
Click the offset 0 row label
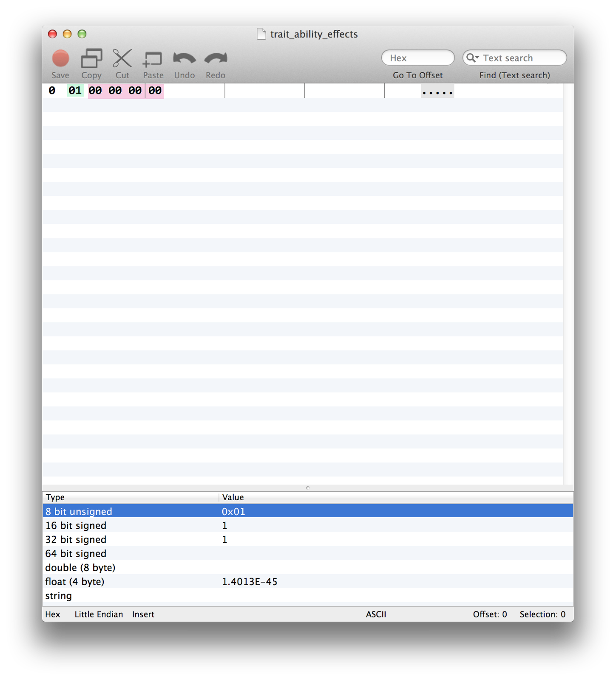click(52, 91)
